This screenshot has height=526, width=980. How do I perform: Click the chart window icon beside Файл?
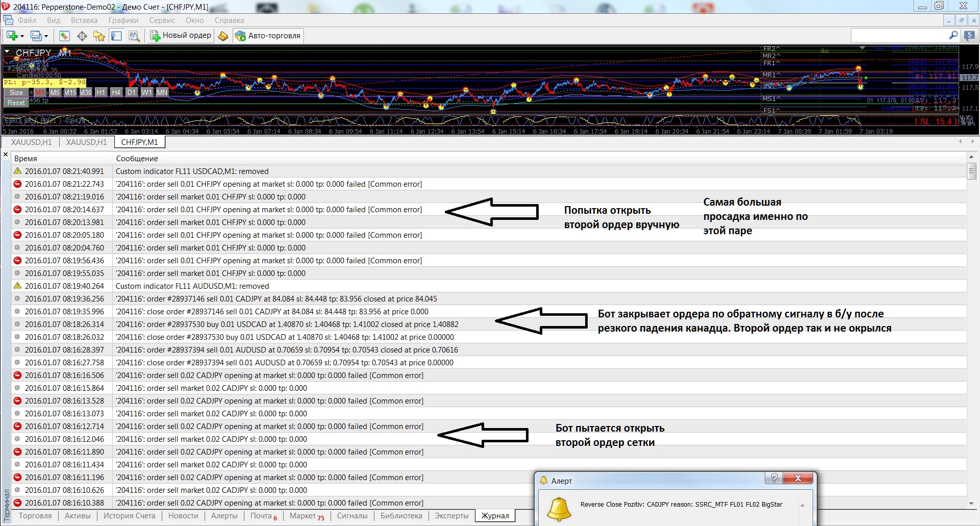pos(8,20)
